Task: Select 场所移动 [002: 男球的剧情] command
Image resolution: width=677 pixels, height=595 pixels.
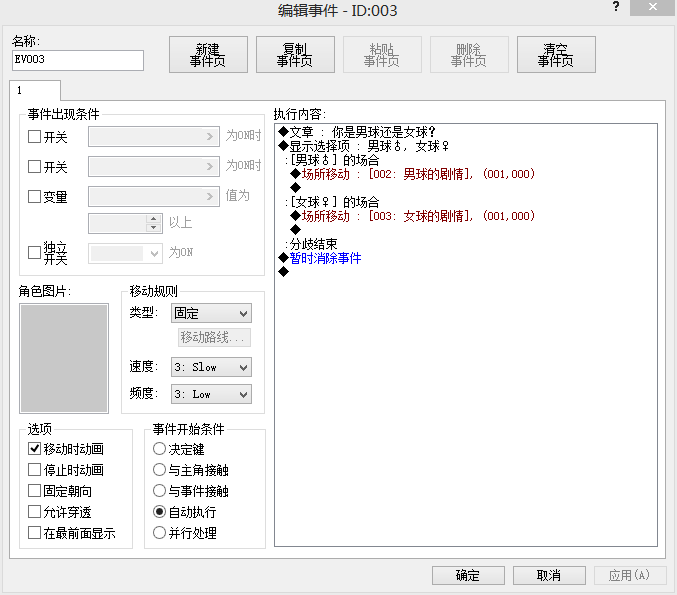Action: point(413,174)
